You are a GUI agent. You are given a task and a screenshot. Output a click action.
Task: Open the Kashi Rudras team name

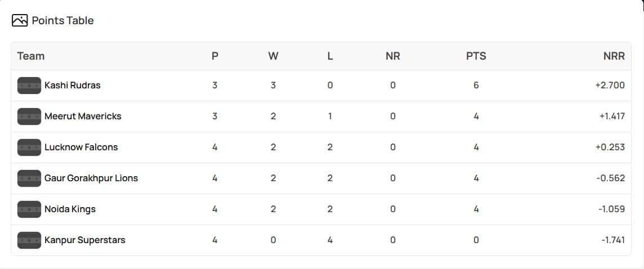[x=73, y=86]
